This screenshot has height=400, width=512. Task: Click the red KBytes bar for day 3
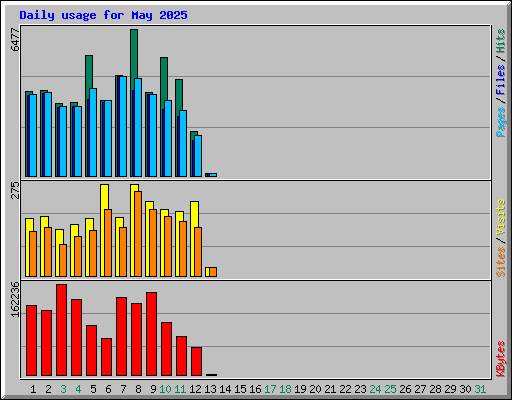61,330
